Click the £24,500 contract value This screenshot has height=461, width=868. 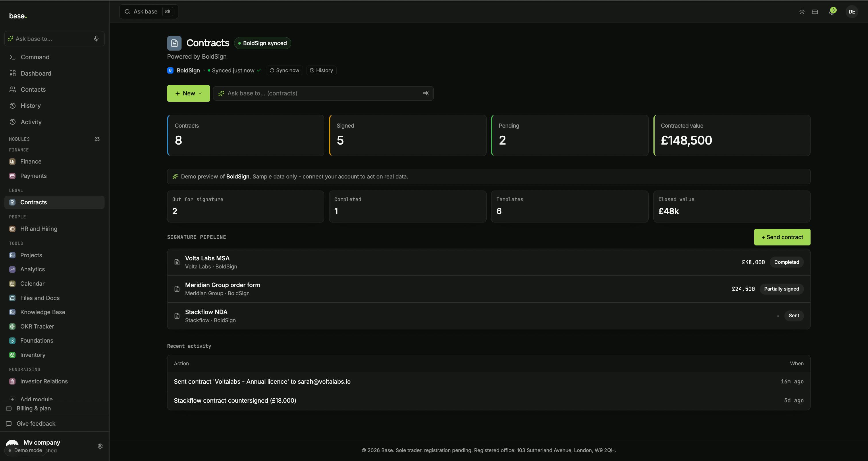coord(743,289)
